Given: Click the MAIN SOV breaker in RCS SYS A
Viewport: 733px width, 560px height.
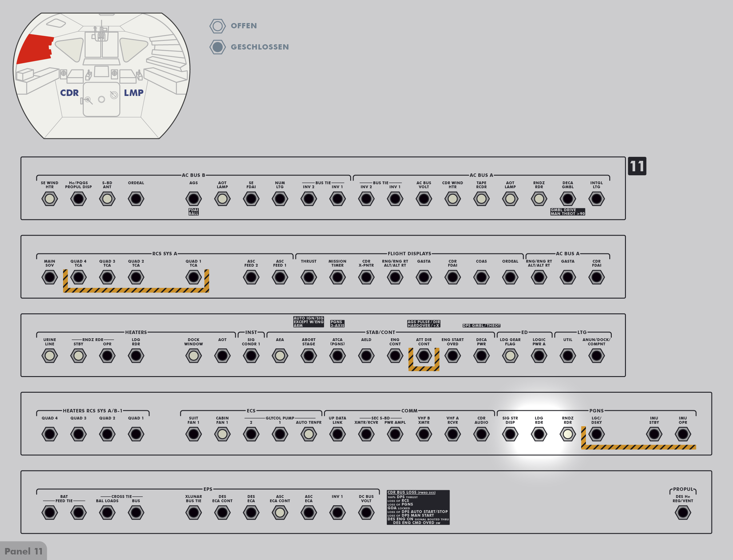Looking at the screenshot, I should (50, 277).
